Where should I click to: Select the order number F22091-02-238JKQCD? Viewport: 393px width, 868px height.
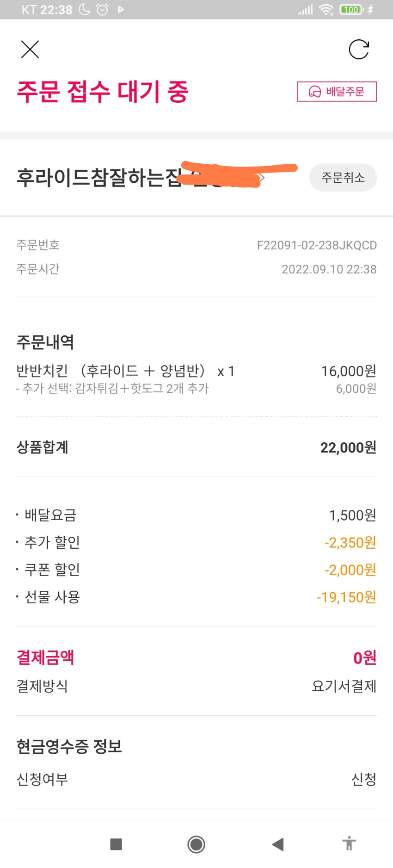(x=317, y=245)
